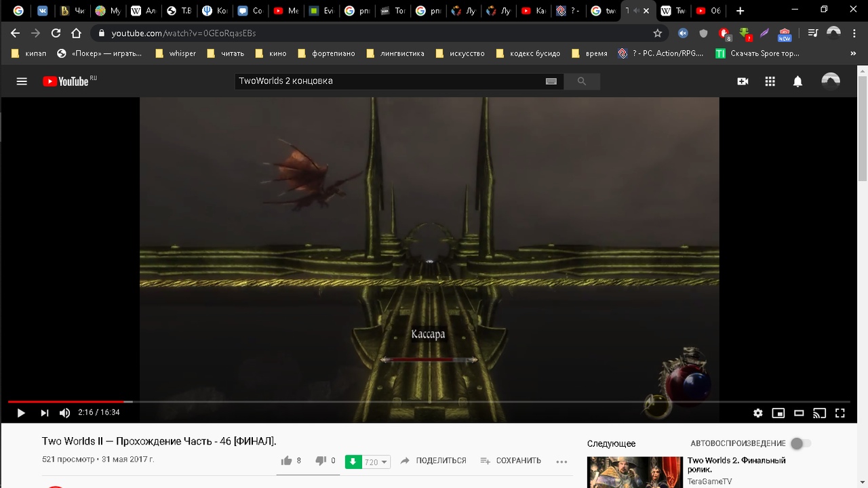Open the «Покер» — играть bookmark
868x488 pixels.
coord(100,54)
